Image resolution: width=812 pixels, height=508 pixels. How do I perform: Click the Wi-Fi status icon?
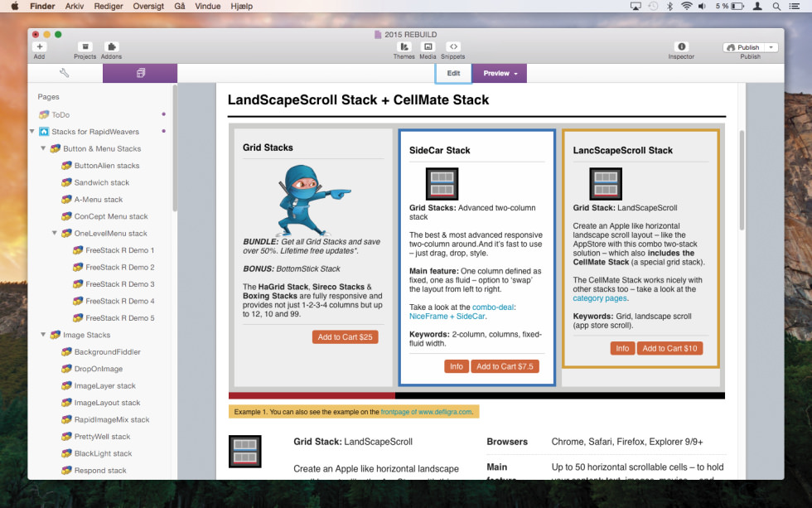coord(687,6)
